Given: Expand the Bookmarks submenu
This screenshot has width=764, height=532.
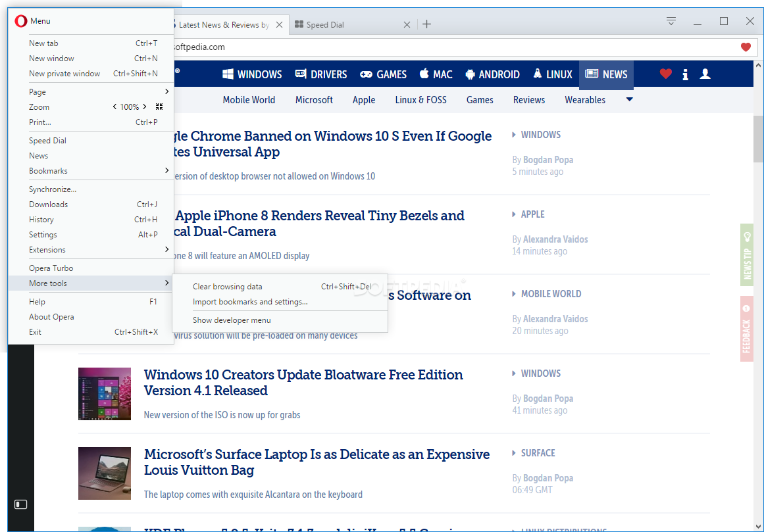Looking at the screenshot, I should (x=91, y=171).
